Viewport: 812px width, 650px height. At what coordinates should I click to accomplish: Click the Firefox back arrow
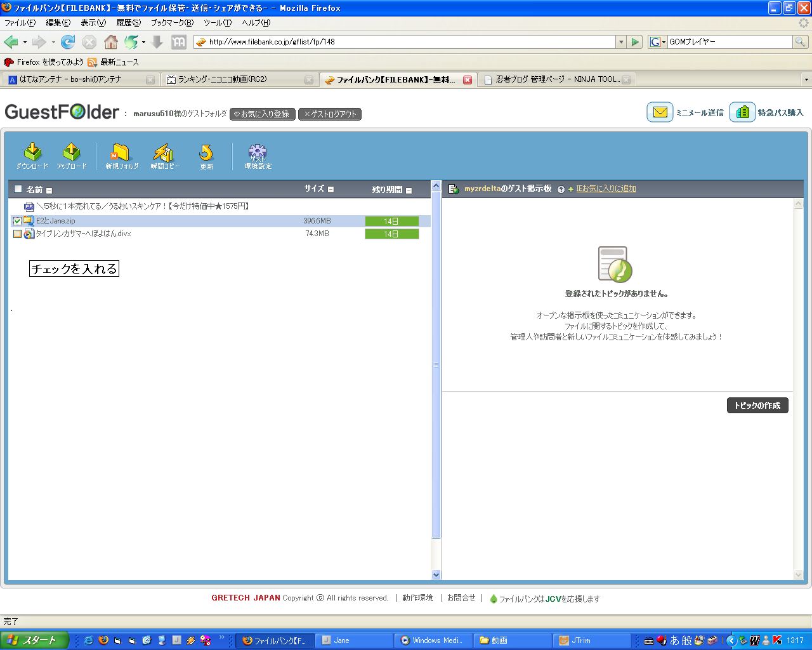(x=11, y=42)
